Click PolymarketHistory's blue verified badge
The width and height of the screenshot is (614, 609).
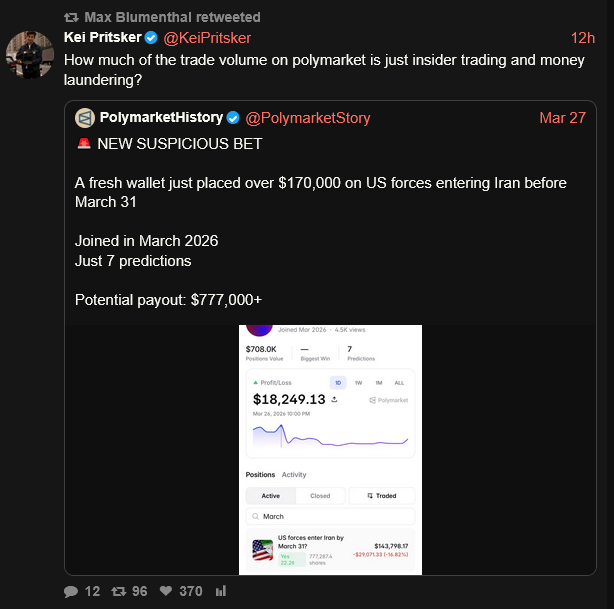click(234, 118)
